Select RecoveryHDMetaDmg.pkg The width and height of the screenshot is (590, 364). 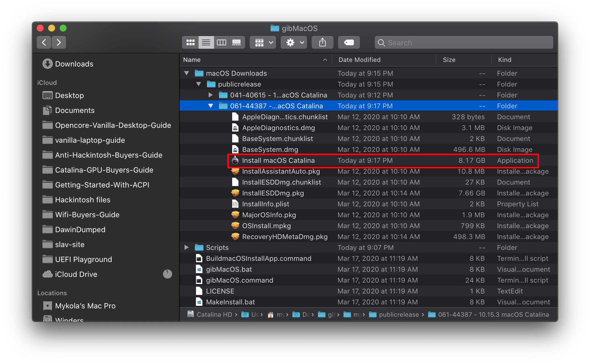pos(368,236)
